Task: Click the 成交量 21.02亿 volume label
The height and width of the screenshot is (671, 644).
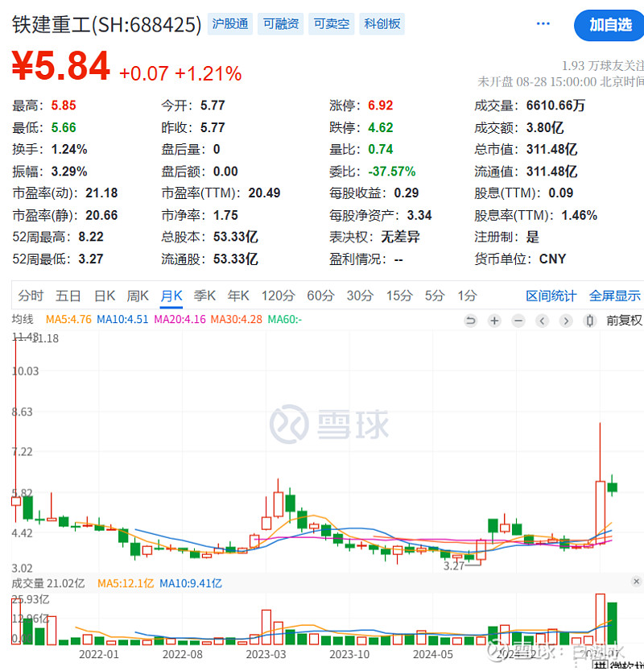Action: coord(47,583)
